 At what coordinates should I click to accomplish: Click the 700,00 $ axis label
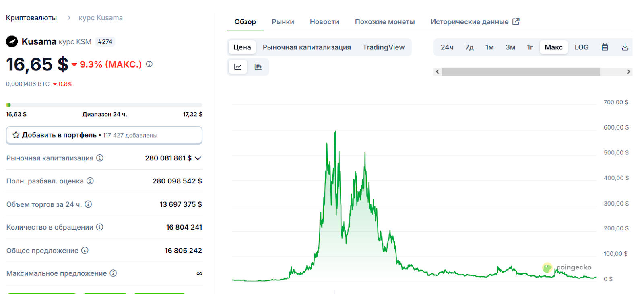coord(616,102)
